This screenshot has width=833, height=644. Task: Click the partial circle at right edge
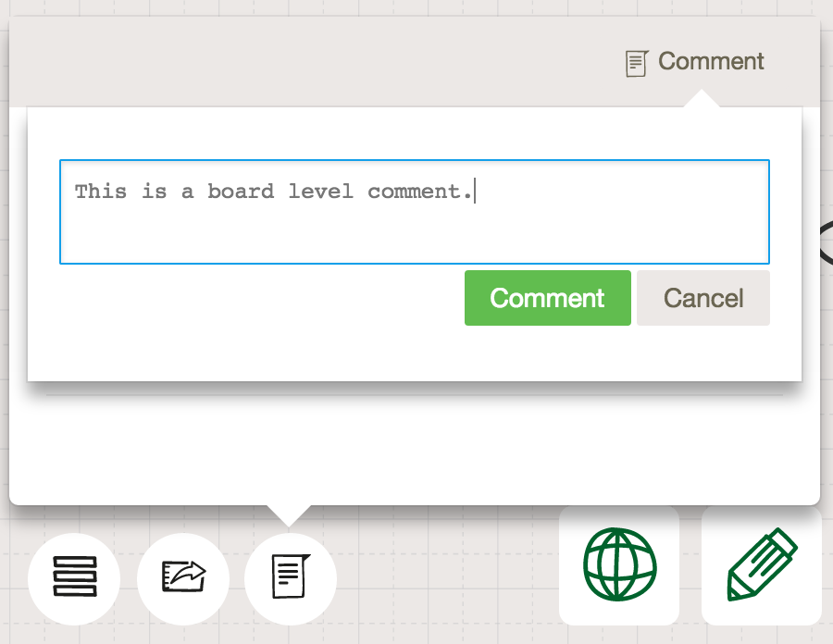[x=827, y=243]
